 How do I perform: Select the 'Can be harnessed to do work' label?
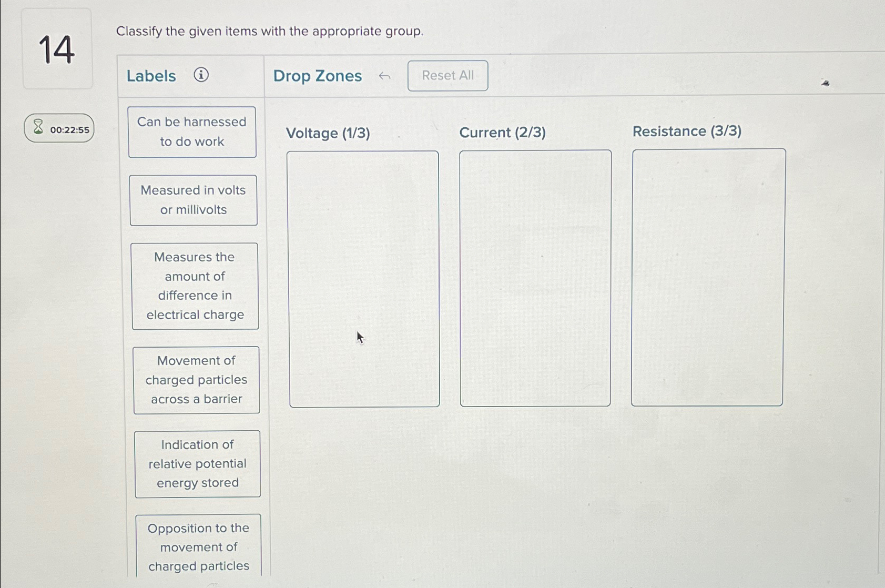(x=192, y=131)
